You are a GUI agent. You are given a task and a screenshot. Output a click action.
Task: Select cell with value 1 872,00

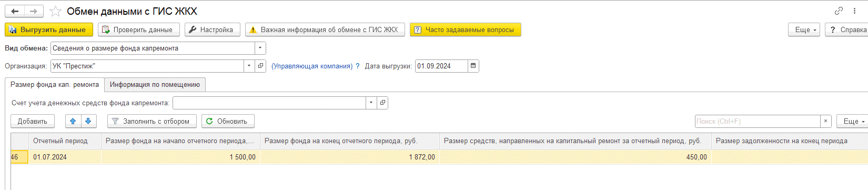[350, 157]
